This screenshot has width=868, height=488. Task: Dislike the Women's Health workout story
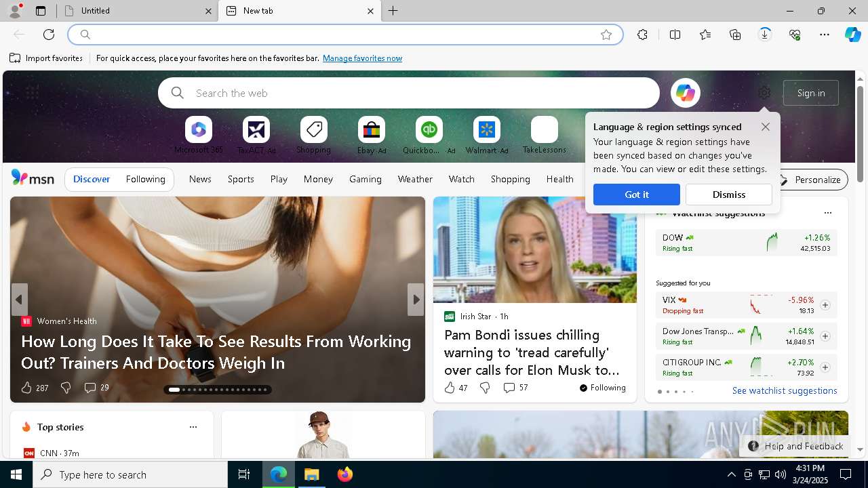(x=66, y=388)
